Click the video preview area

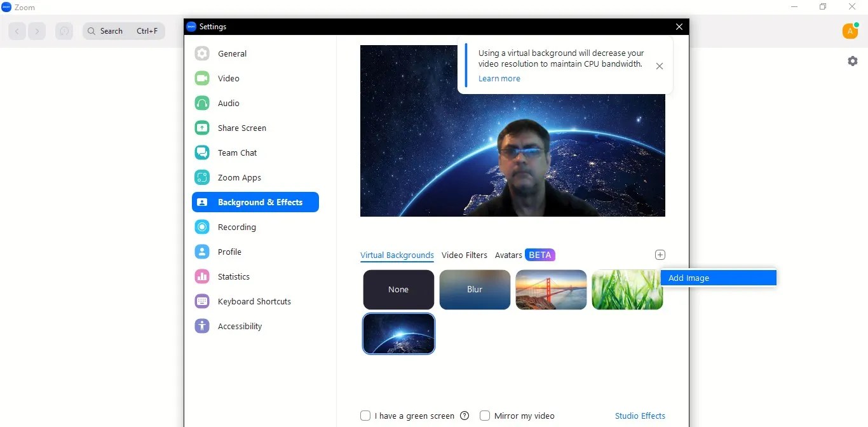pyautogui.click(x=513, y=131)
